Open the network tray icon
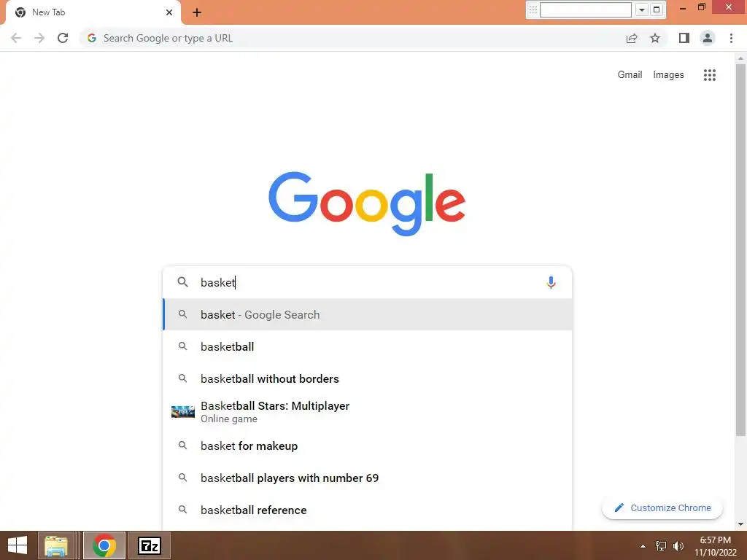The width and height of the screenshot is (747, 560). pyautogui.click(x=661, y=546)
